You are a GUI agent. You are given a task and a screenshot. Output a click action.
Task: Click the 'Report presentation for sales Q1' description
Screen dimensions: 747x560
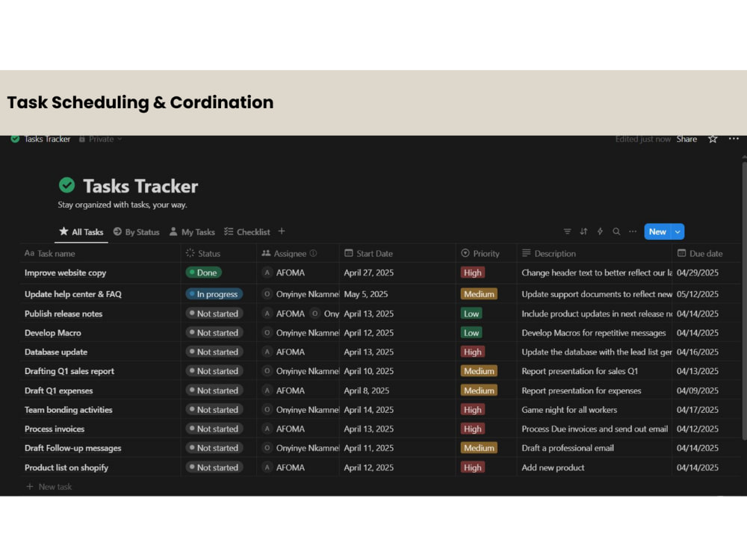click(x=580, y=371)
